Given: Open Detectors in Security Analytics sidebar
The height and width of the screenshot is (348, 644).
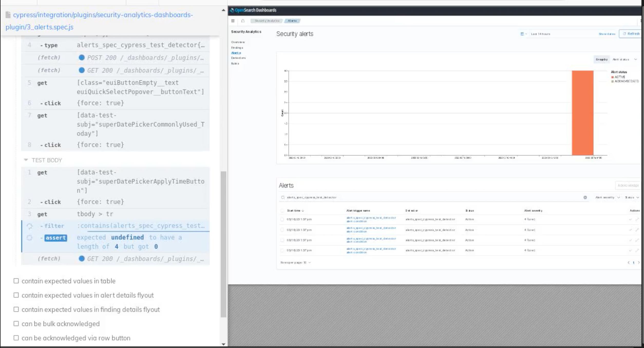Looking at the screenshot, I should [238, 58].
